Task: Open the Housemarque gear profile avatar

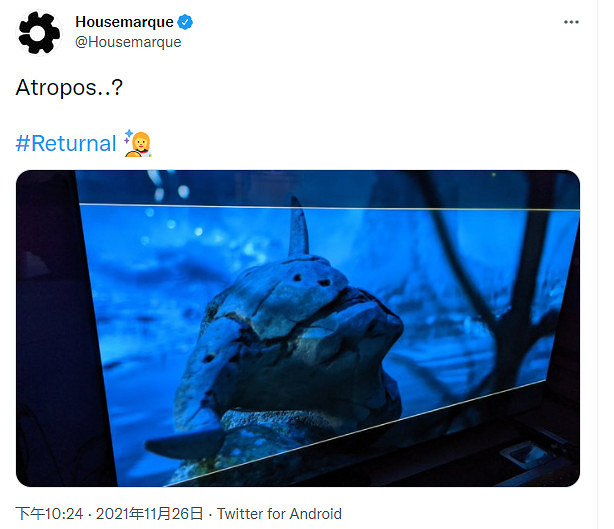Action: tap(39, 33)
